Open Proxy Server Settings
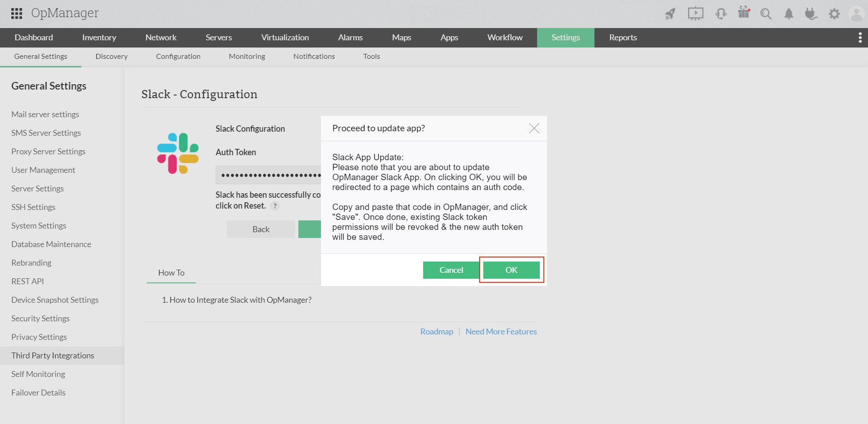868x424 pixels. click(x=48, y=152)
